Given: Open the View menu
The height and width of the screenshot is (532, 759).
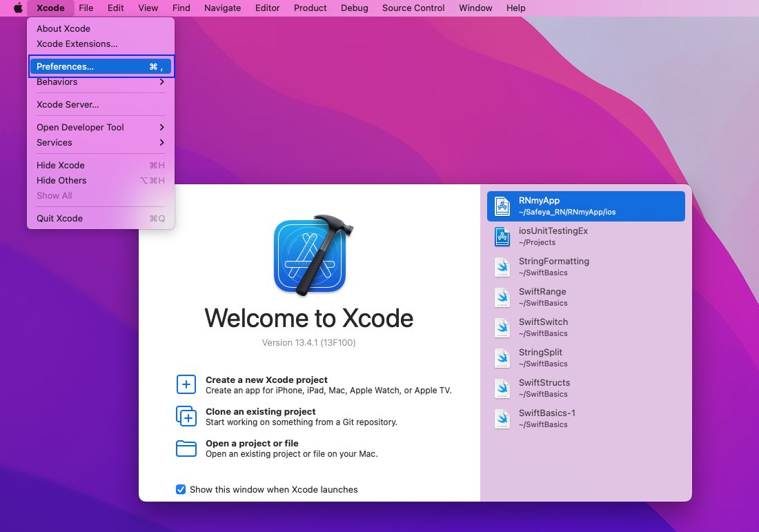Looking at the screenshot, I should click(148, 8).
